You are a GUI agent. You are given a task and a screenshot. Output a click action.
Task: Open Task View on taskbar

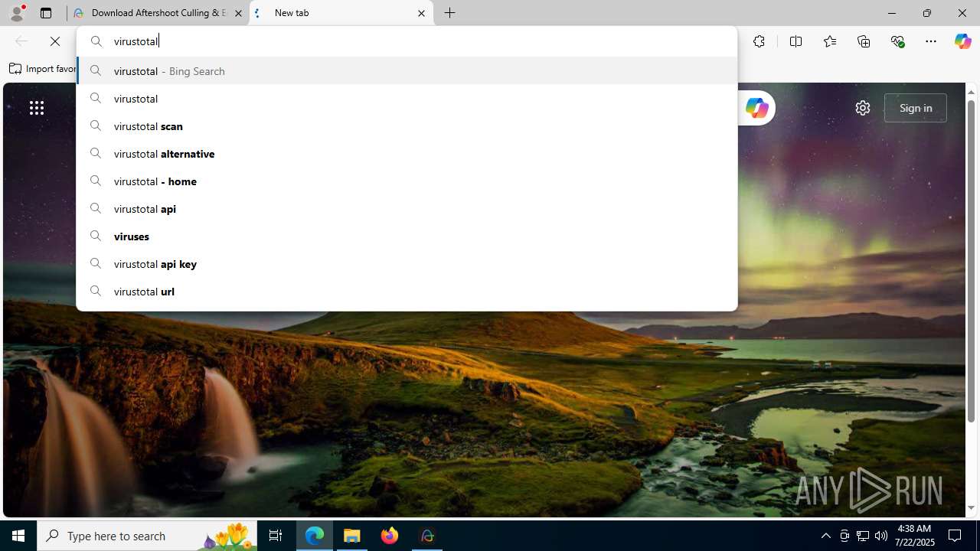(x=276, y=536)
